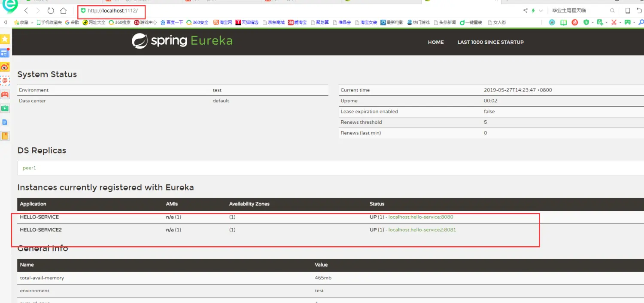Click the Spring Eureka logo
Image resolution: width=644 pixels, height=303 pixels.
(x=182, y=41)
